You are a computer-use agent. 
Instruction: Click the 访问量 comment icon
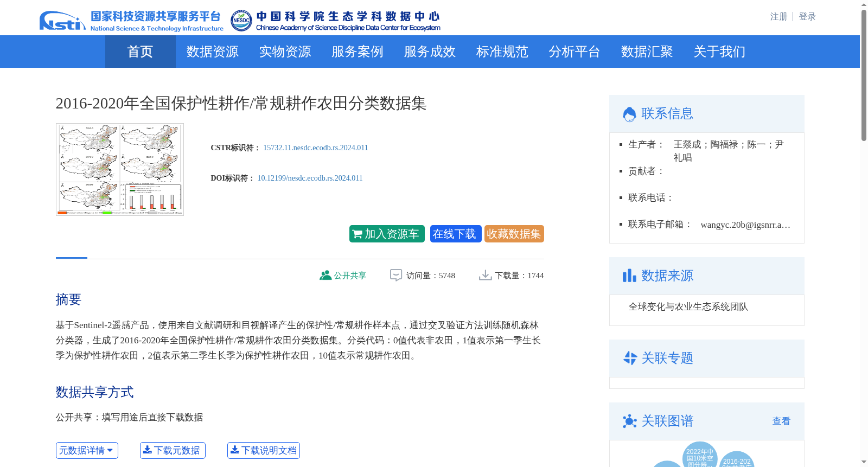point(396,275)
